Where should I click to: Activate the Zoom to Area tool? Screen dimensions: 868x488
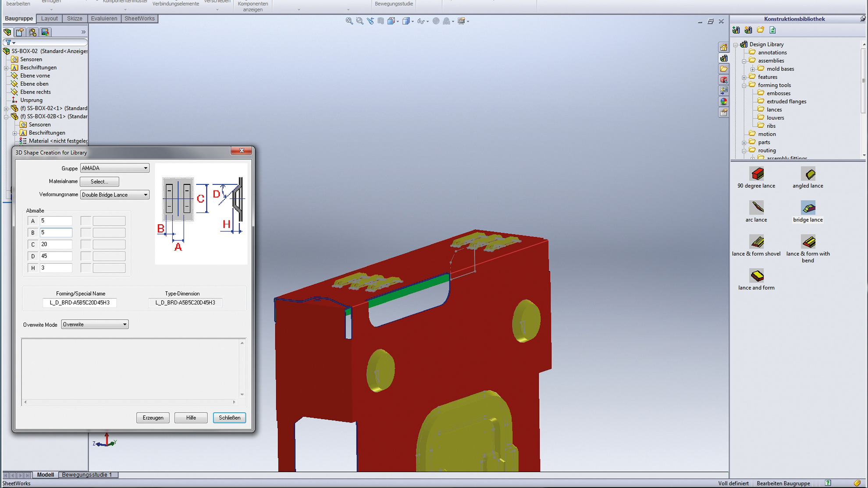[x=359, y=21]
